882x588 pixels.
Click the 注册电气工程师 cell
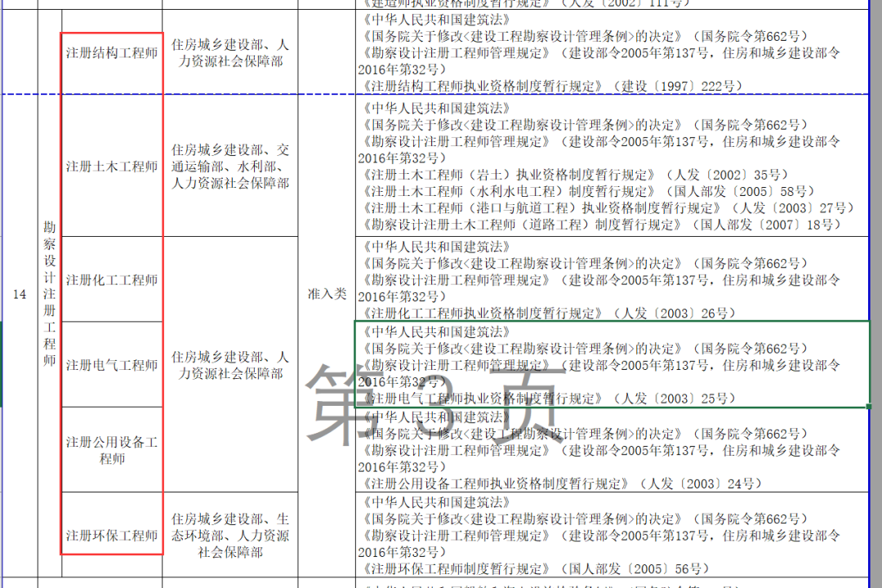(x=112, y=365)
